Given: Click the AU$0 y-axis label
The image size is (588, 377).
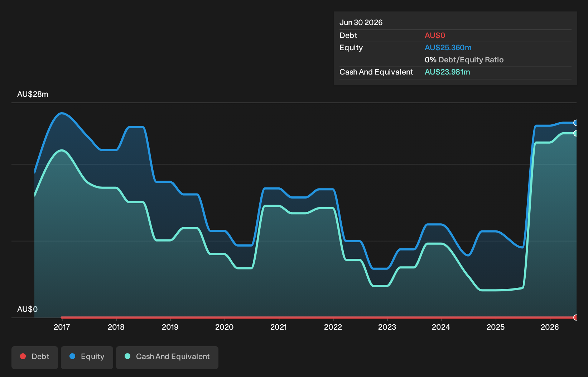Looking at the screenshot, I should [27, 309].
